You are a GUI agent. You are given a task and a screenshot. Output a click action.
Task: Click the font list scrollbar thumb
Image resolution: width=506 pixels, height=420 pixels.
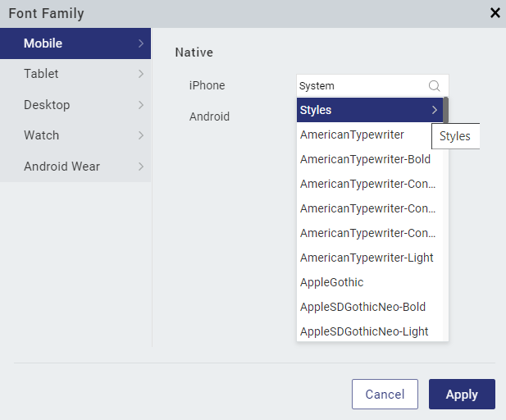(x=445, y=110)
